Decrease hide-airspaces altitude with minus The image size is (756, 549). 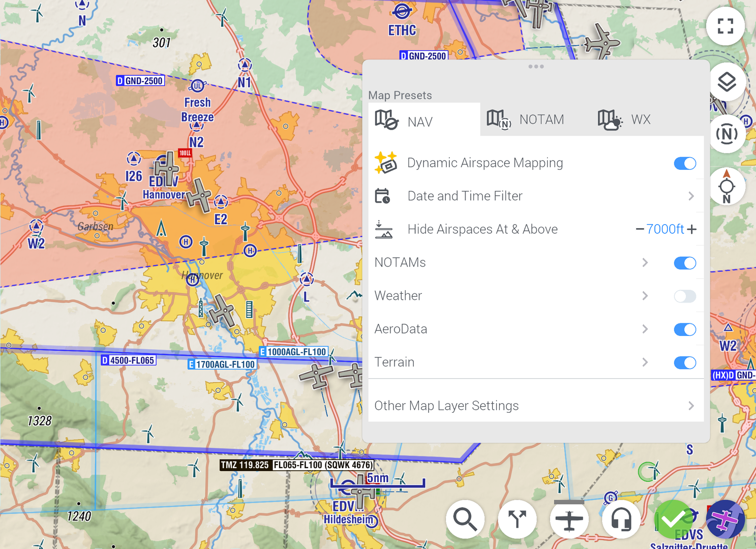click(x=640, y=229)
